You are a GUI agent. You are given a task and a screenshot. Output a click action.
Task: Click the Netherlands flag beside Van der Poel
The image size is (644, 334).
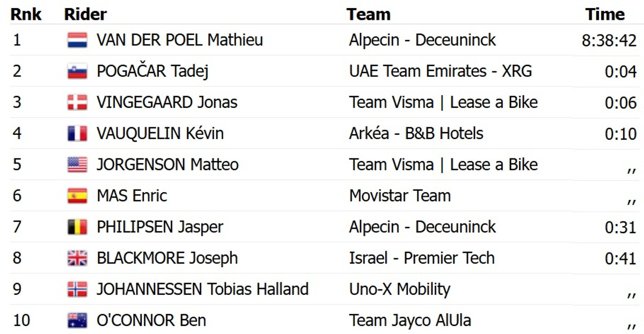pyautogui.click(x=77, y=40)
